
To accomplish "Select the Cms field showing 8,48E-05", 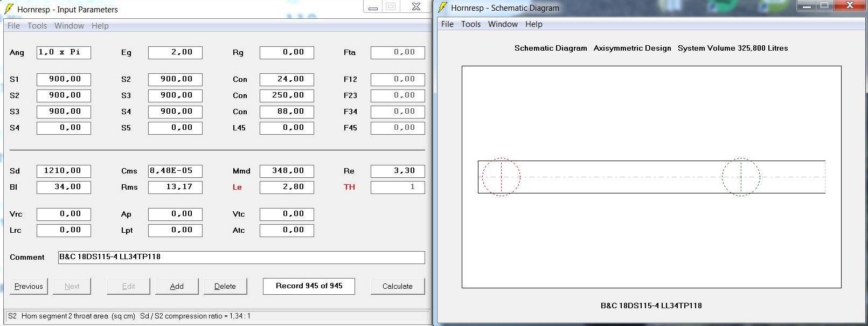I will coord(175,171).
